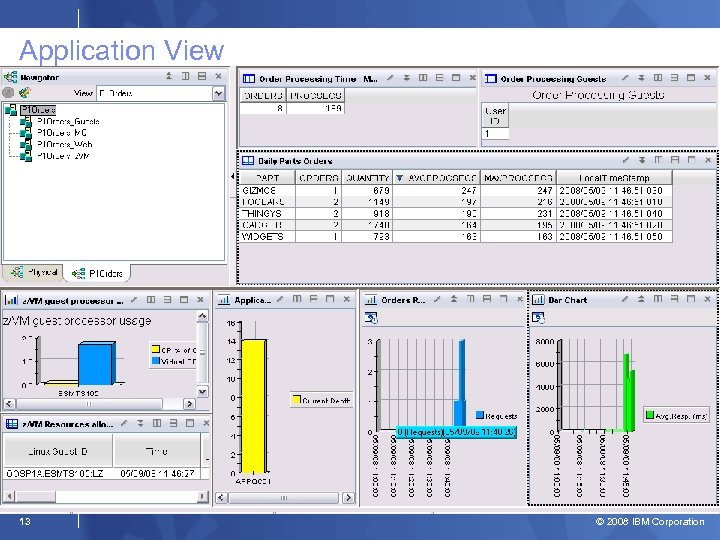Sort by QUANTITY column header
The width and height of the screenshot is (720, 540).
pyautogui.click(x=367, y=178)
